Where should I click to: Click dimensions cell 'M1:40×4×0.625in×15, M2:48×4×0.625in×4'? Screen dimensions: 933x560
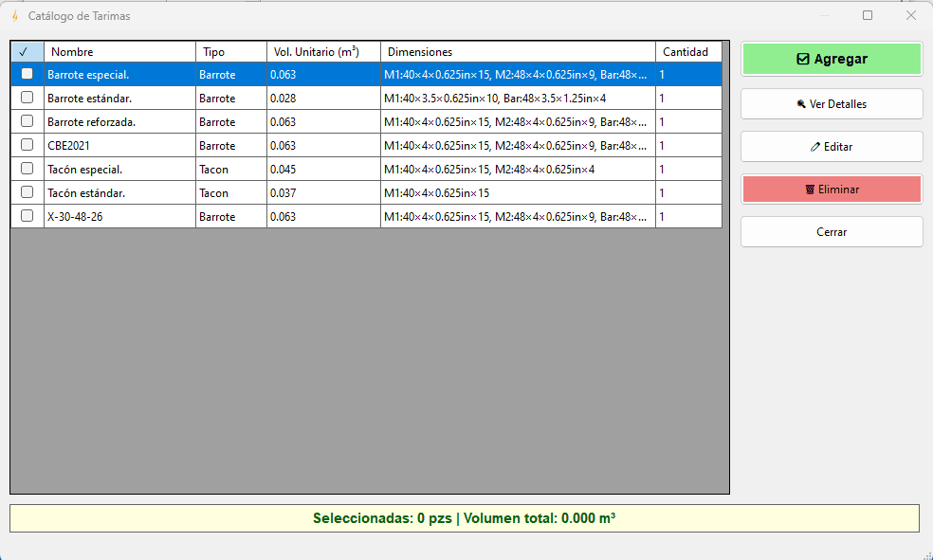(519, 170)
